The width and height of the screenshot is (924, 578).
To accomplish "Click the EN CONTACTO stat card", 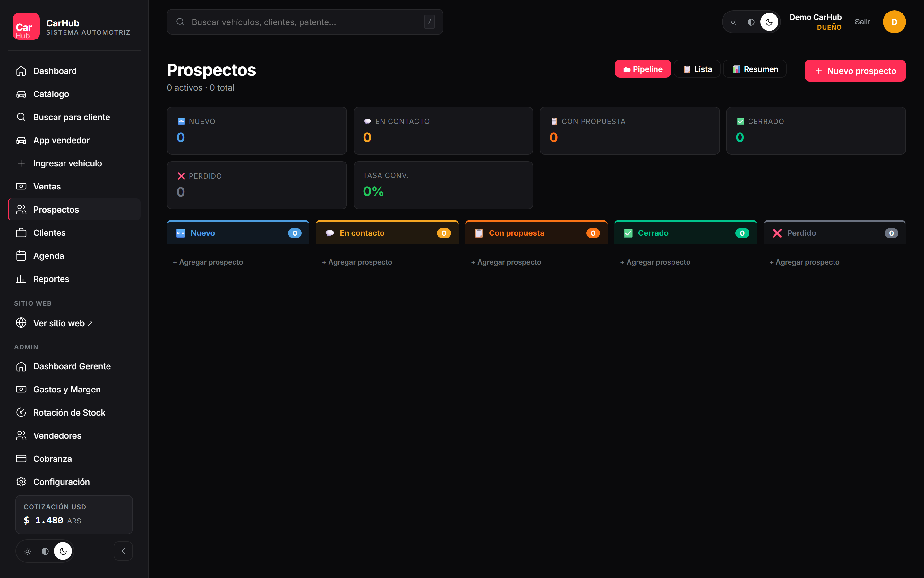I will pyautogui.click(x=443, y=131).
